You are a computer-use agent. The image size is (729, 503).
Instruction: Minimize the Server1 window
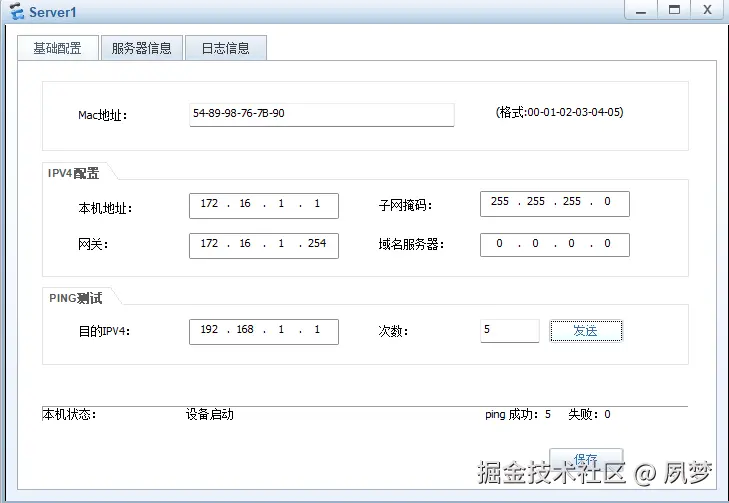coord(641,10)
